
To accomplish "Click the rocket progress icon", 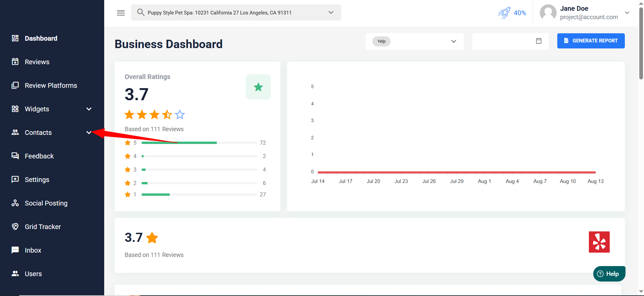I will [x=504, y=13].
